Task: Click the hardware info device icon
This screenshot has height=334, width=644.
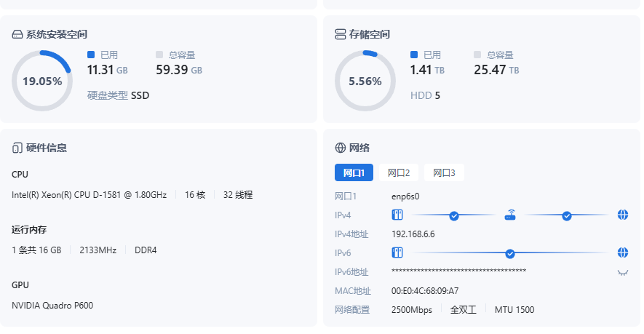Action: coord(17,148)
